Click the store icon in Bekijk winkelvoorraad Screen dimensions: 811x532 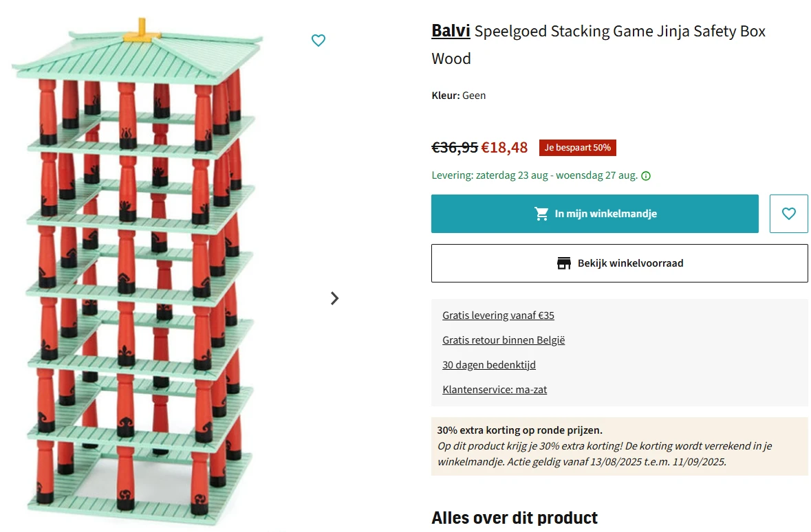564,263
